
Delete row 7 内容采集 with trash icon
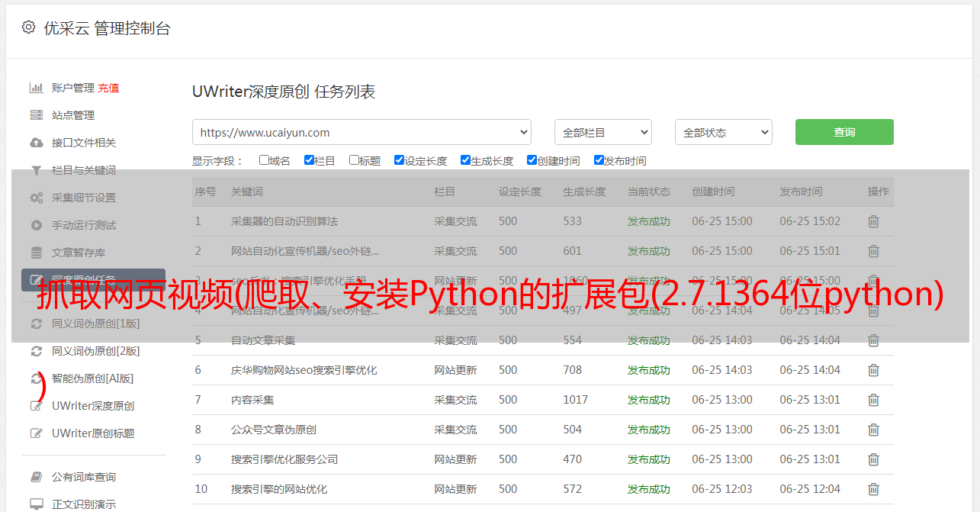click(x=873, y=400)
